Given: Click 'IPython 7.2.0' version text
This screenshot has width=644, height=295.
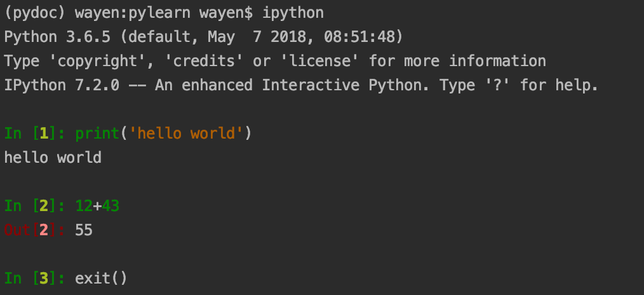Looking at the screenshot, I should click(62, 86).
